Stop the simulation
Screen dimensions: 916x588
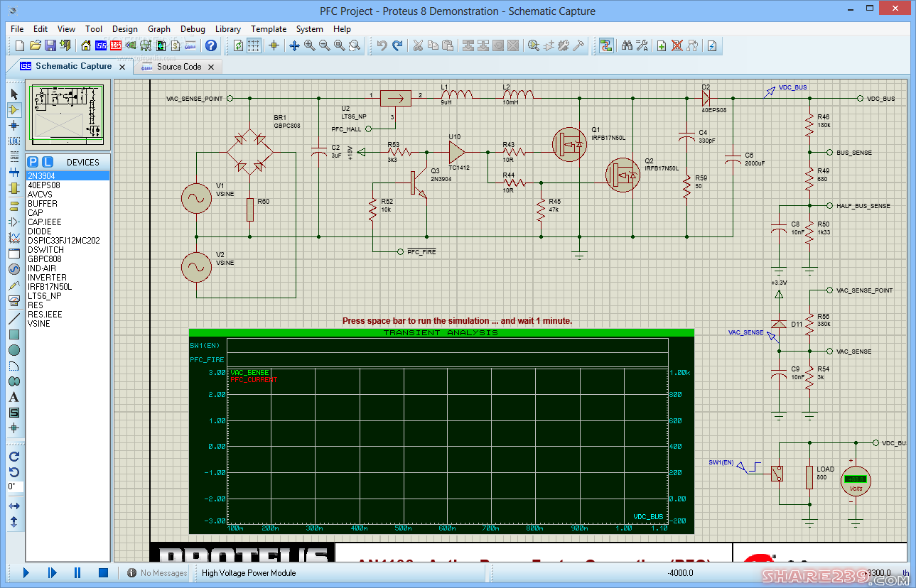pyautogui.click(x=103, y=572)
